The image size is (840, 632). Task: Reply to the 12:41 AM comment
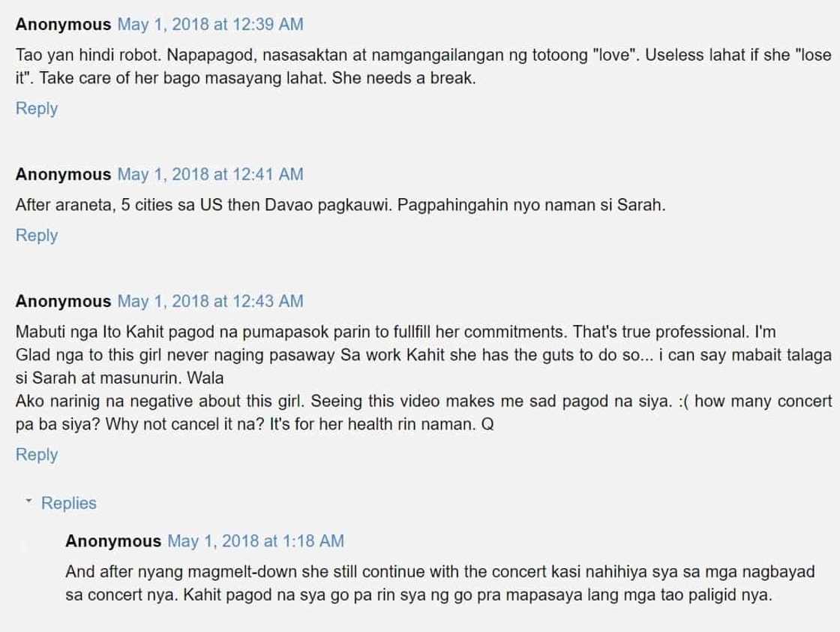(x=37, y=236)
